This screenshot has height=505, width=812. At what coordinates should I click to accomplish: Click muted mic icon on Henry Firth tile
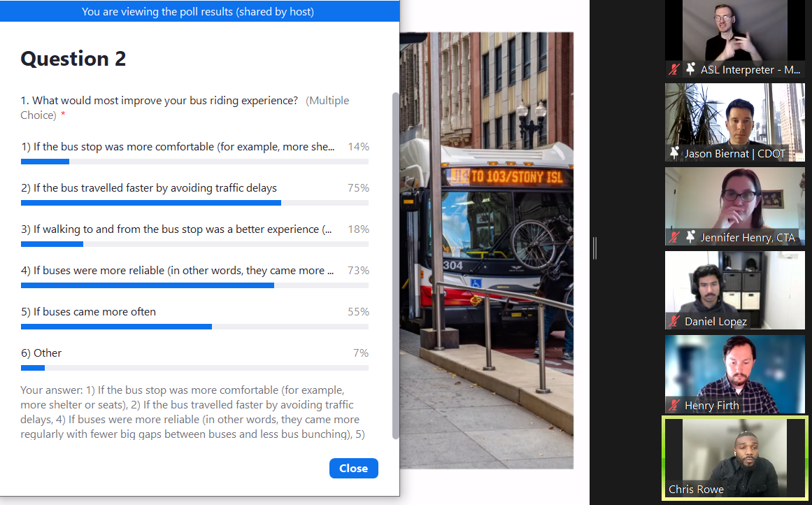pos(674,405)
